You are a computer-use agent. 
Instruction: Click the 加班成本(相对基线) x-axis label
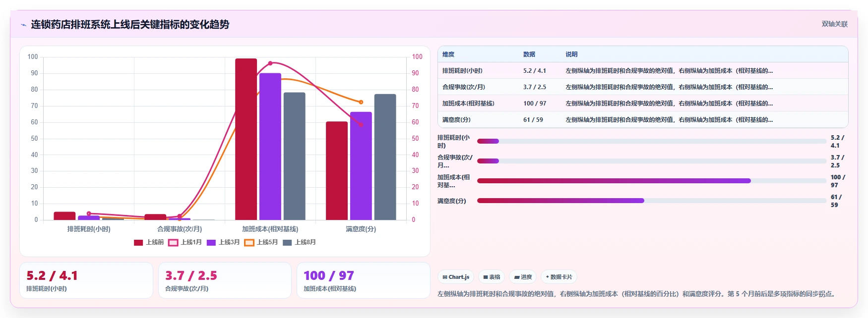(270, 229)
